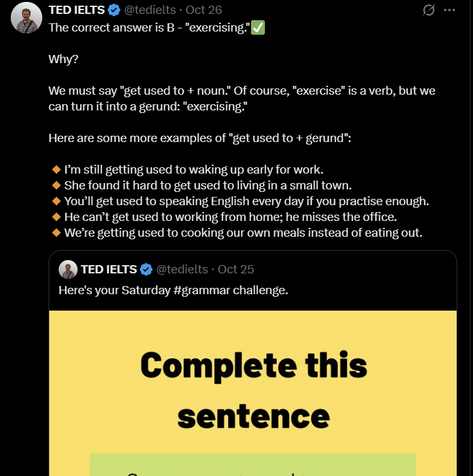Screen dimensions: 473x476
Task: Click the TED IELTS profile avatar on the main post
Action: pos(26,18)
